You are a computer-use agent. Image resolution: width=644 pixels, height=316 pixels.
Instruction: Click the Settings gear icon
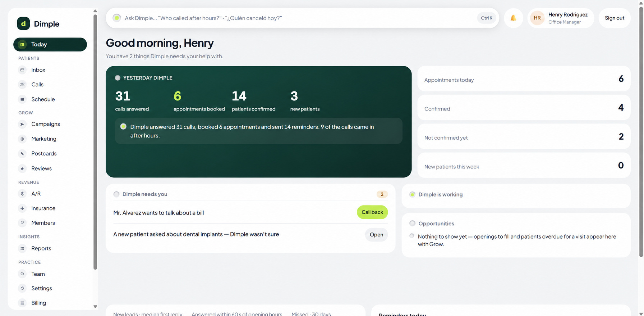pyautogui.click(x=22, y=288)
